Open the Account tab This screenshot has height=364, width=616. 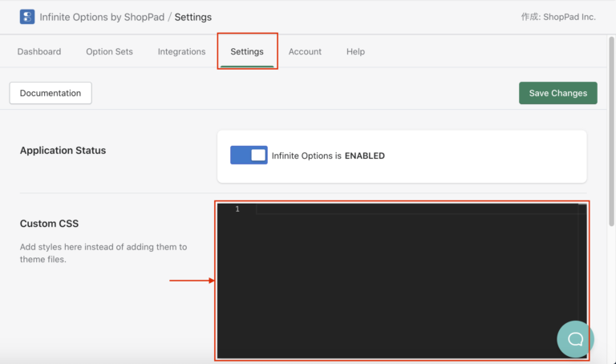pos(305,51)
